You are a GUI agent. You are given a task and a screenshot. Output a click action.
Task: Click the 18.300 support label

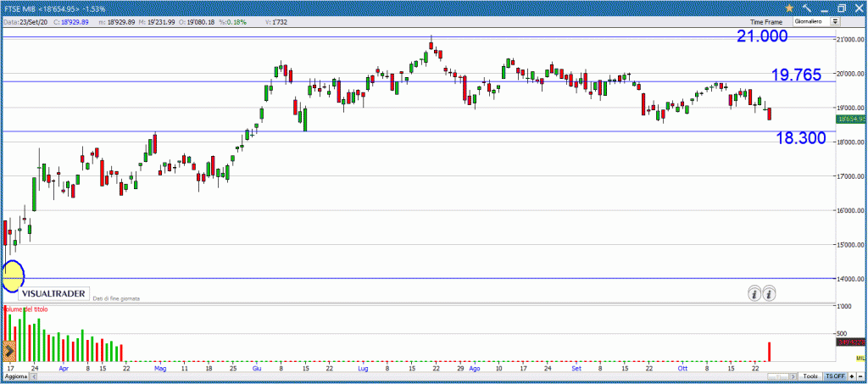[x=801, y=138]
